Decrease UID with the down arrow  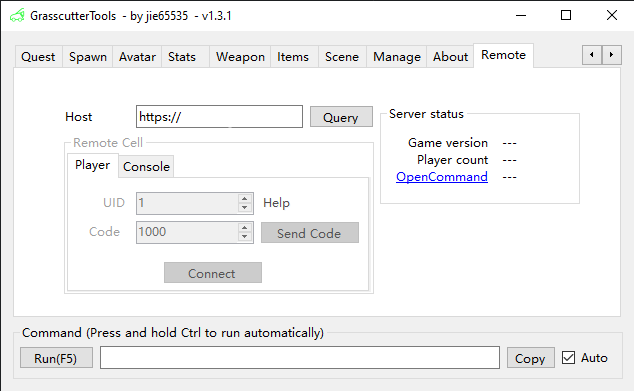(x=244, y=207)
